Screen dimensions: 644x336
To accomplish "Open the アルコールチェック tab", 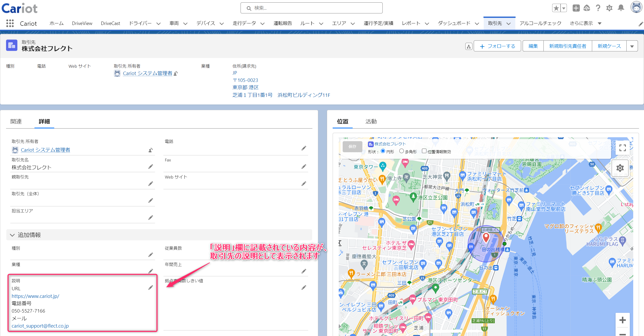I will (x=540, y=23).
